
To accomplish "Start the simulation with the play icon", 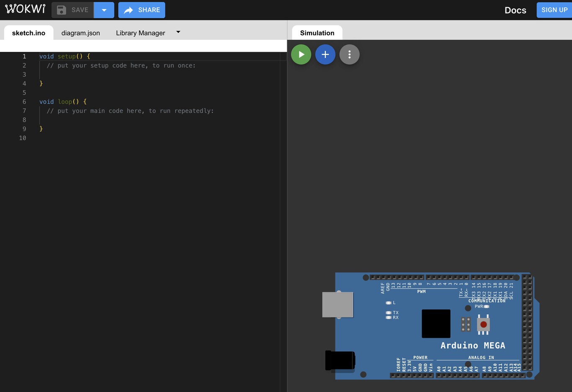I will (x=301, y=54).
